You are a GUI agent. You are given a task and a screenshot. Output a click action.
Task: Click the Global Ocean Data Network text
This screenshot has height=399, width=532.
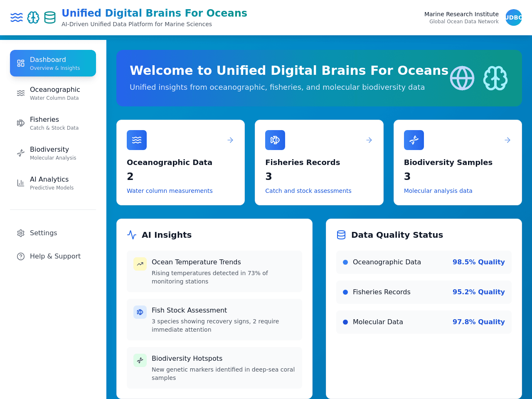click(x=464, y=22)
